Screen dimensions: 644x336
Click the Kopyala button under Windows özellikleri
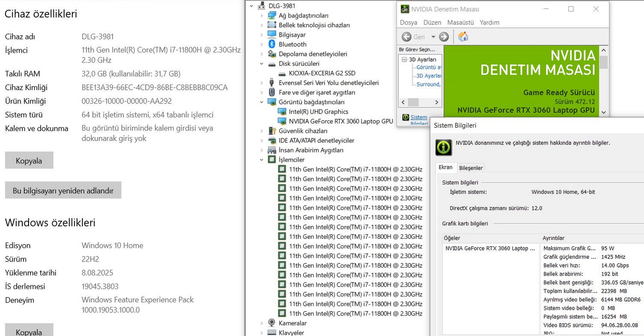click(29, 330)
